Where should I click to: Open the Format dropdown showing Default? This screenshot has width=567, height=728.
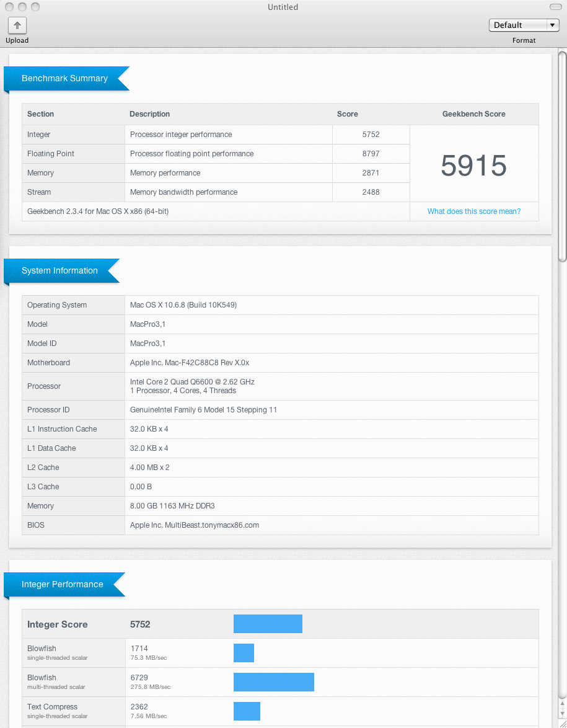click(524, 25)
